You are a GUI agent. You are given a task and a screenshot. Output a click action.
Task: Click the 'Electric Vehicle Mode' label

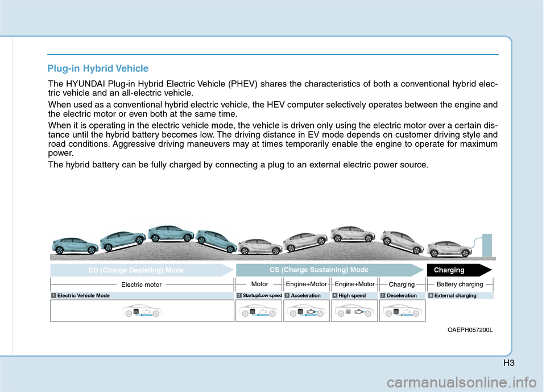(83, 295)
